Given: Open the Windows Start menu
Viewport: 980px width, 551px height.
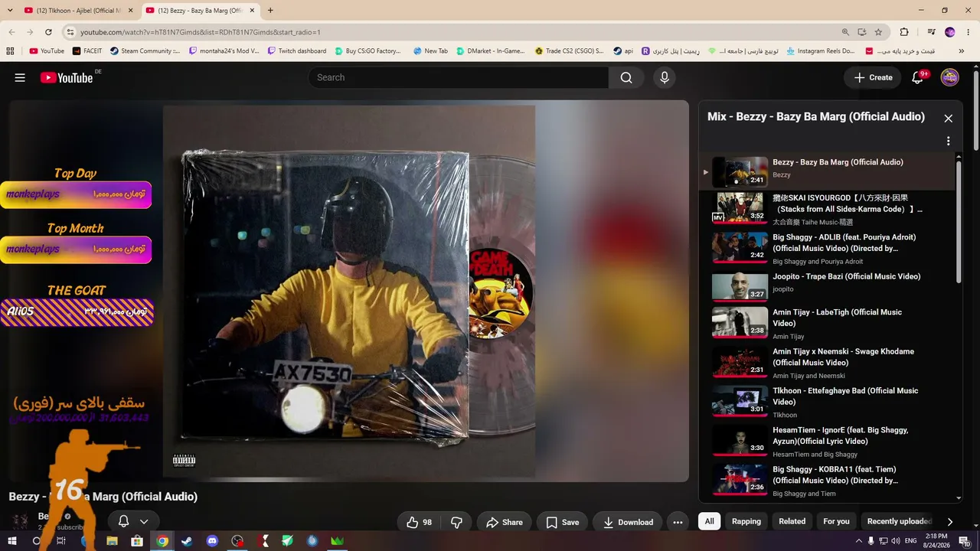Looking at the screenshot, I should click(11, 541).
